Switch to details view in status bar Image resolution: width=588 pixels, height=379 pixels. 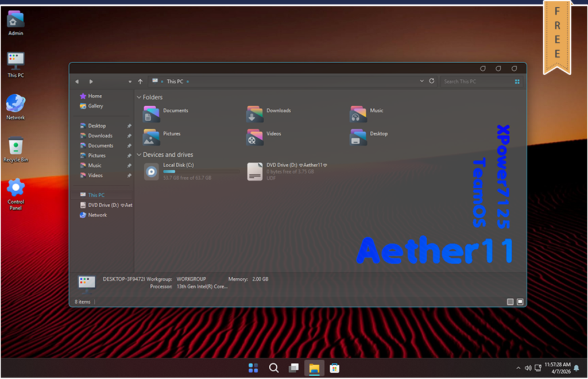tap(510, 301)
